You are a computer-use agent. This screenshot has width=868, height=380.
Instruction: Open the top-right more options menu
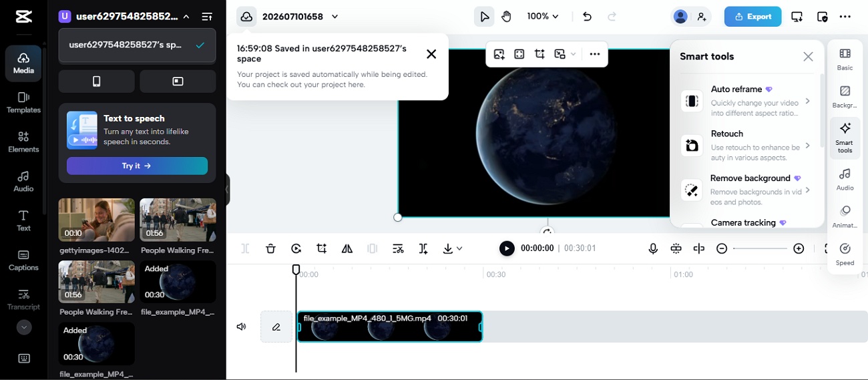tap(845, 17)
